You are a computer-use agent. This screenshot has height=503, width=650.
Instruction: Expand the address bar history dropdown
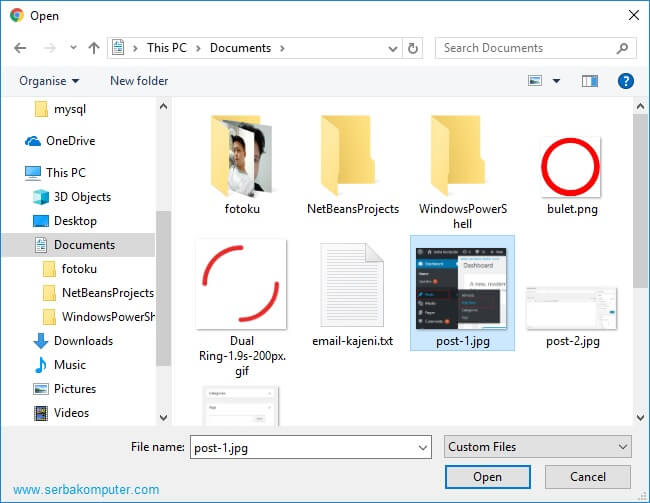pos(392,49)
